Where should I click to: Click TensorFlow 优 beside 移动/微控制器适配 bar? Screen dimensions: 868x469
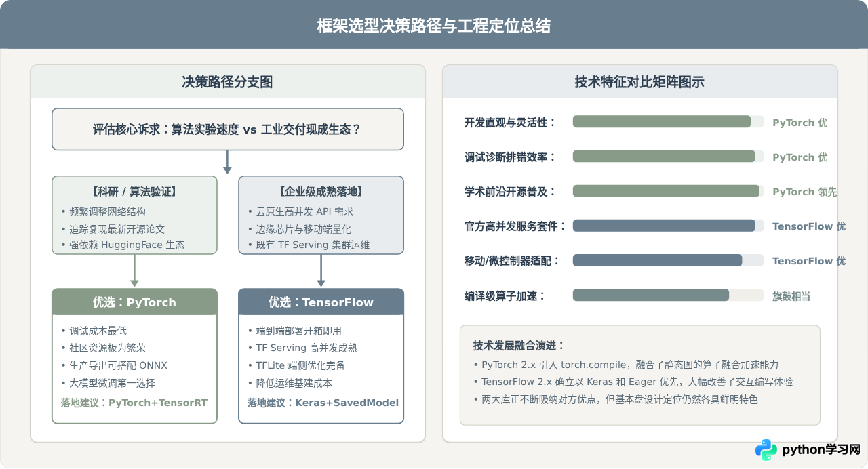pyautogui.click(x=809, y=261)
